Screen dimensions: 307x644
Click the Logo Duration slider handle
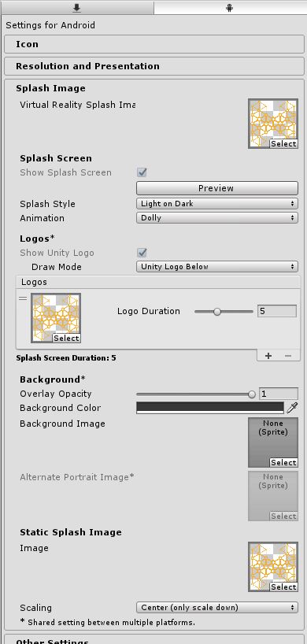coord(217,312)
